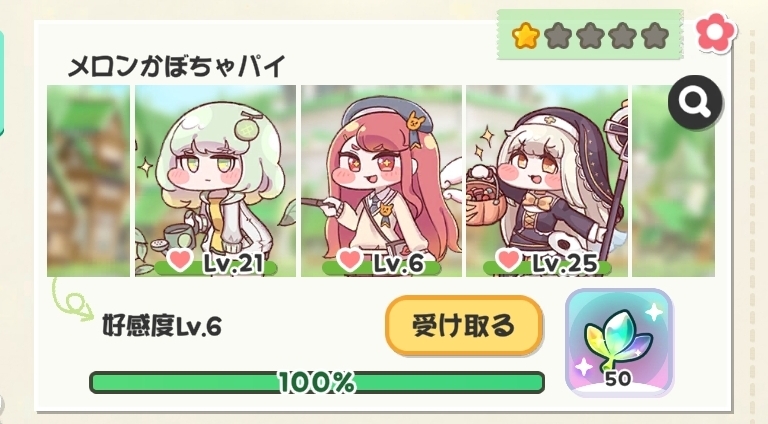This screenshot has width=768, height=424.
Task: Open the red-haired beret girl card
Action: tap(381, 181)
